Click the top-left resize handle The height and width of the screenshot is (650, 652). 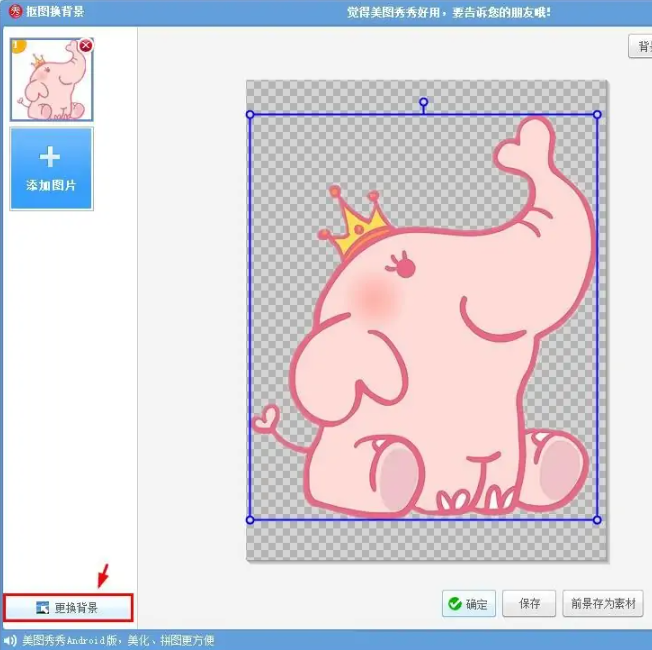click(250, 114)
